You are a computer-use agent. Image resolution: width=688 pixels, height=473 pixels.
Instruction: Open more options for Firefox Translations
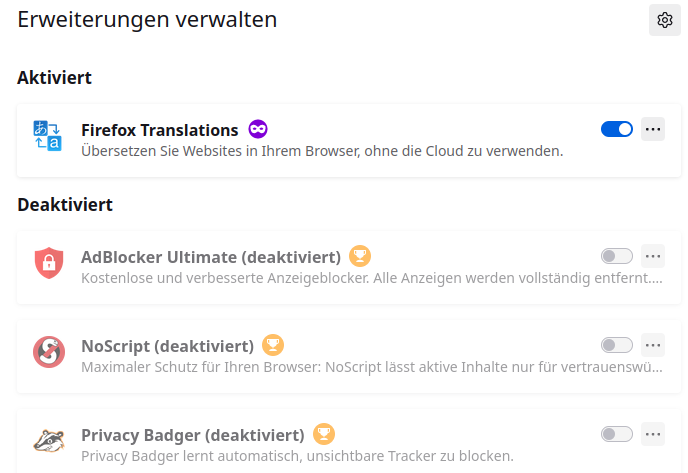(x=653, y=129)
